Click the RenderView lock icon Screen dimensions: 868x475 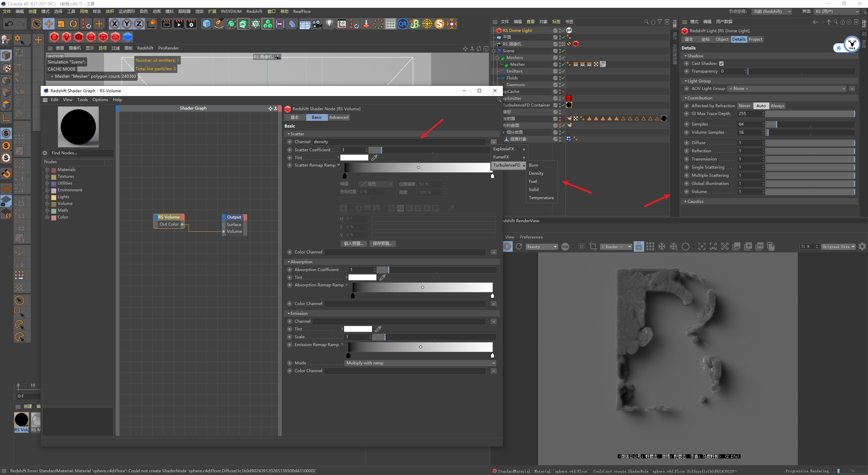point(638,247)
